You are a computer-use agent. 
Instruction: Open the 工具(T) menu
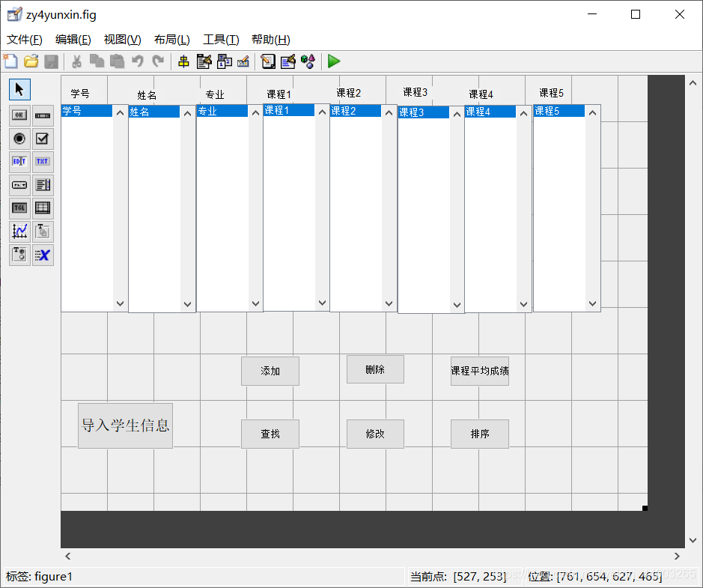pos(221,40)
